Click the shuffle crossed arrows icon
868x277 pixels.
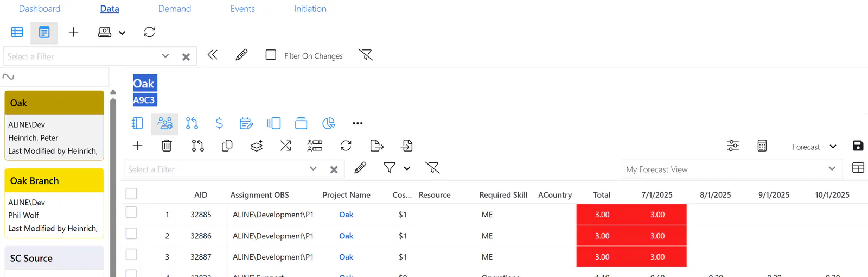click(286, 146)
